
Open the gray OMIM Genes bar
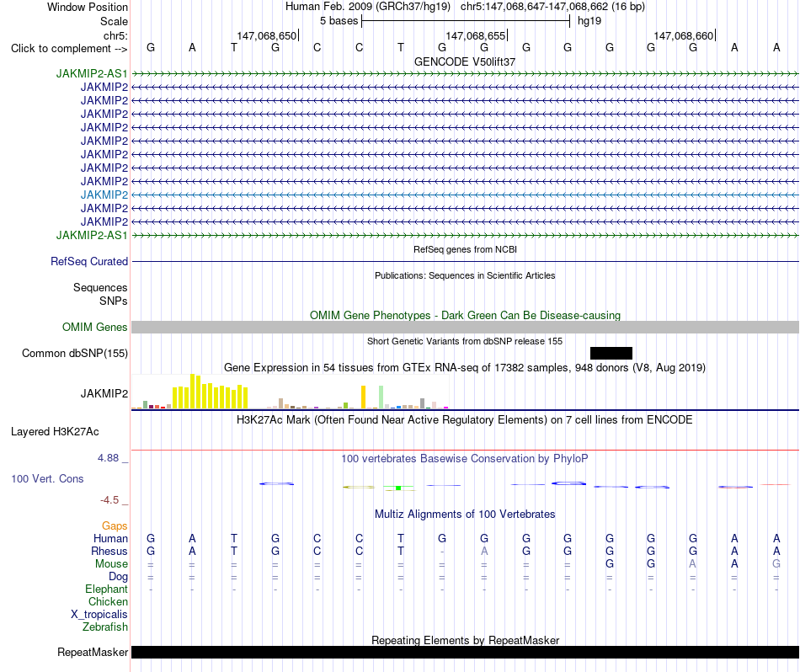[x=465, y=327]
